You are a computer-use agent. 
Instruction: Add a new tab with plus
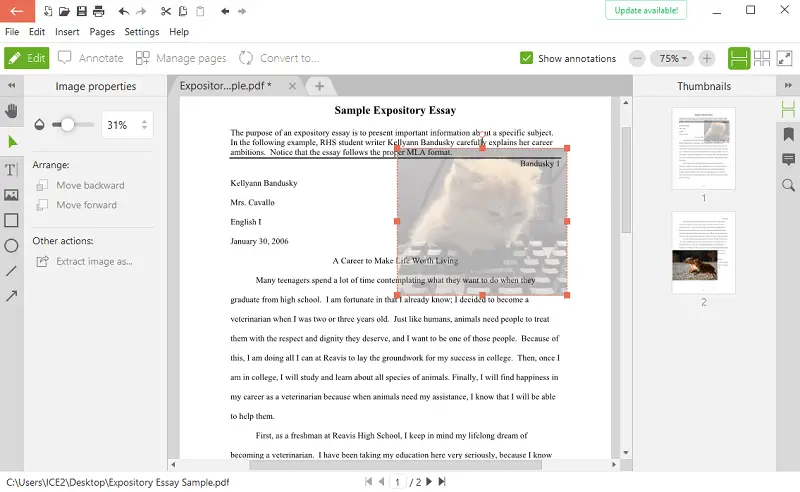(319, 86)
